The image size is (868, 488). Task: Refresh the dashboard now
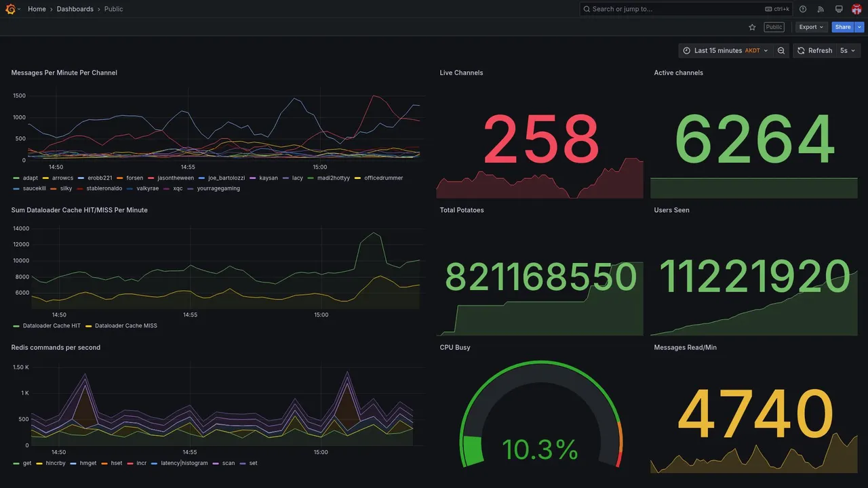814,51
